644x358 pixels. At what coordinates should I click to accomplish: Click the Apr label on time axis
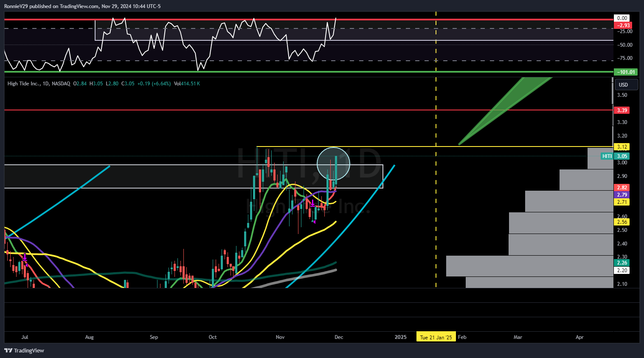pos(579,337)
